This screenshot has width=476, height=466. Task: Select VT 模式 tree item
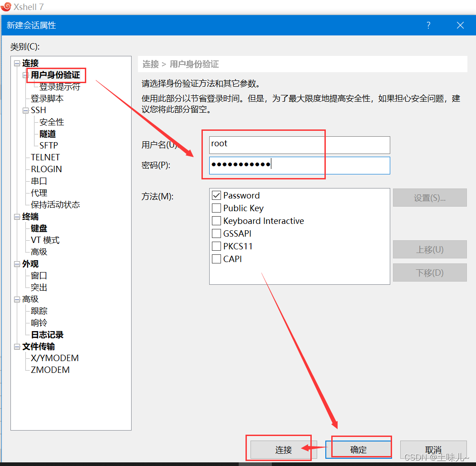pos(45,240)
